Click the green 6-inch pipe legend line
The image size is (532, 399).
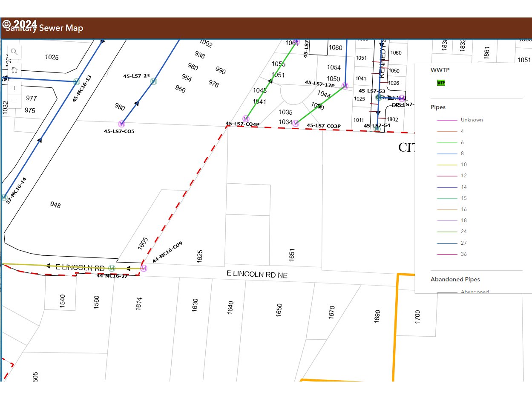(x=447, y=142)
